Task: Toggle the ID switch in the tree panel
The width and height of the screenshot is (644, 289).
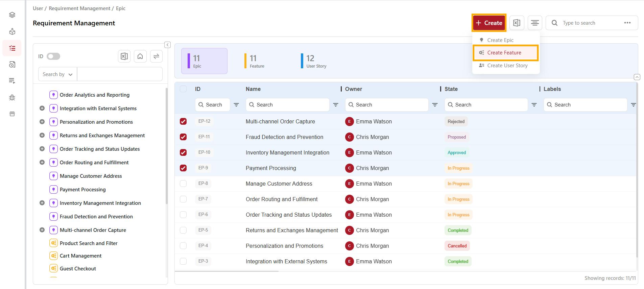Action: (53, 56)
